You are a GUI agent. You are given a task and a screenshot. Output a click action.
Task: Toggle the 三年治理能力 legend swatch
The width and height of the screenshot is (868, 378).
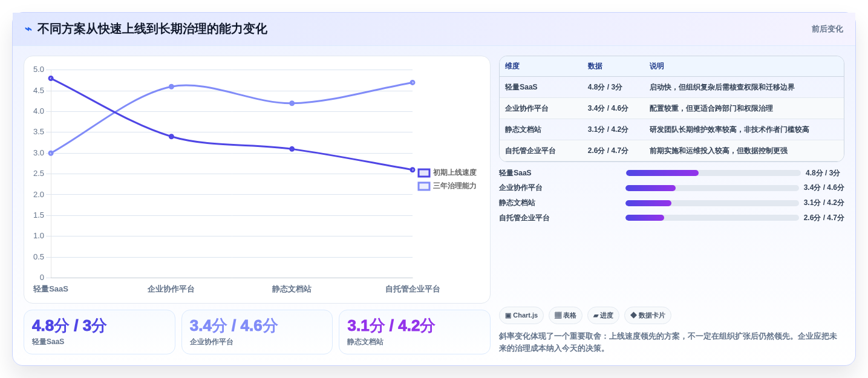tap(424, 186)
